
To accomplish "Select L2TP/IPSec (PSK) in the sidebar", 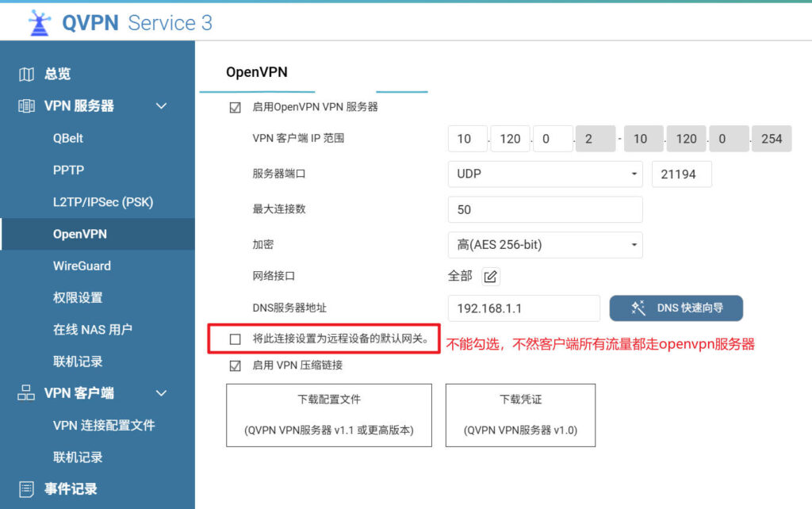I will [103, 202].
